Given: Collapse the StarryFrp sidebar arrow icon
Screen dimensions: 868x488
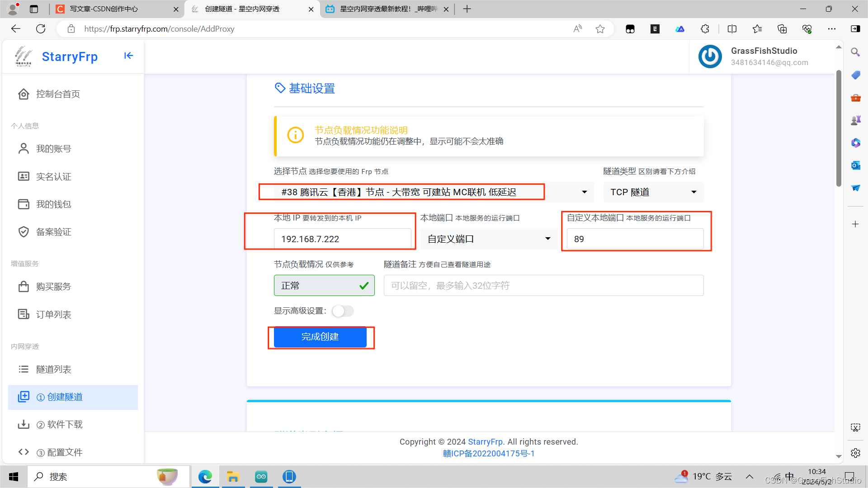Looking at the screenshot, I should click(x=128, y=56).
